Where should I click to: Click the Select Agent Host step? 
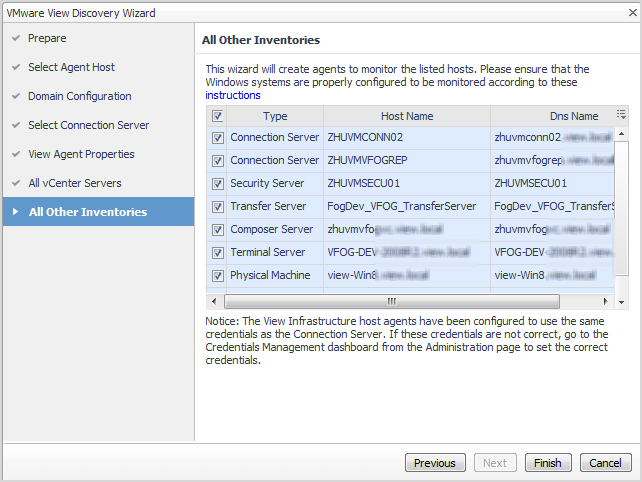tap(72, 67)
